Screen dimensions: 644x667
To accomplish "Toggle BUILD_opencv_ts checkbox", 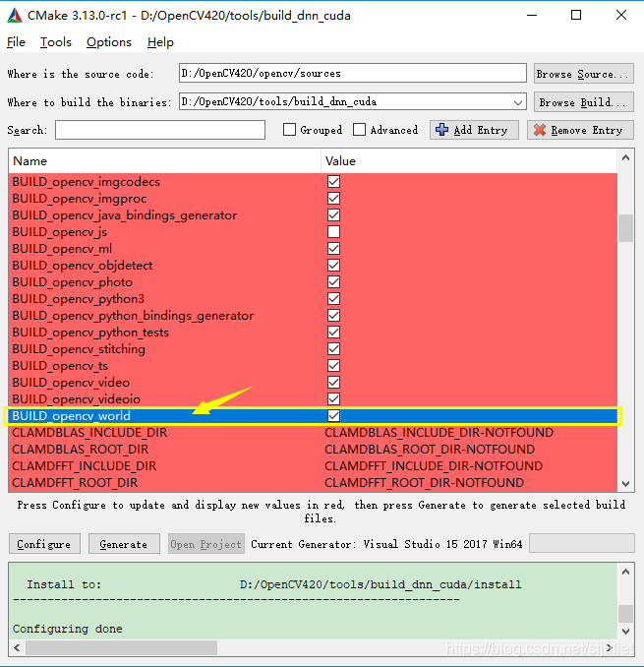I will (333, 365).
